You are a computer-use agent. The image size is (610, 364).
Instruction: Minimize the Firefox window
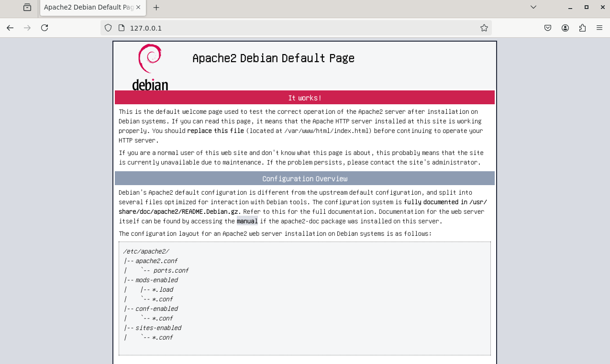tap(570, 8)
